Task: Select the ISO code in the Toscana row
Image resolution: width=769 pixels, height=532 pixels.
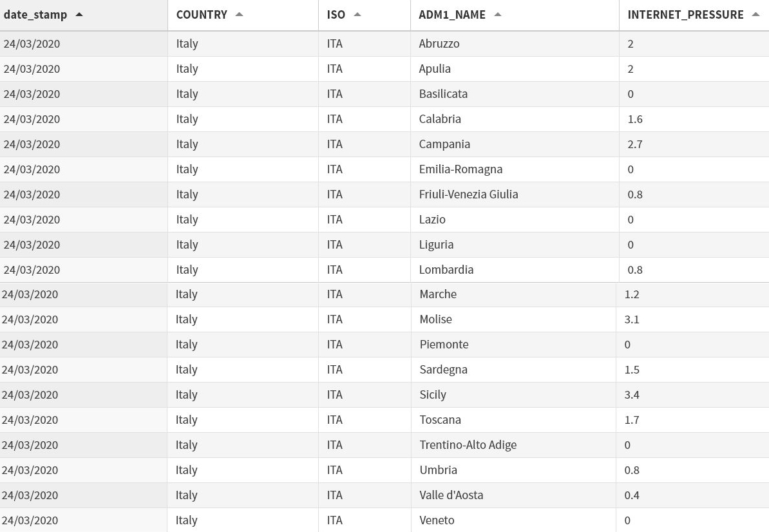Action: (334, 420)
